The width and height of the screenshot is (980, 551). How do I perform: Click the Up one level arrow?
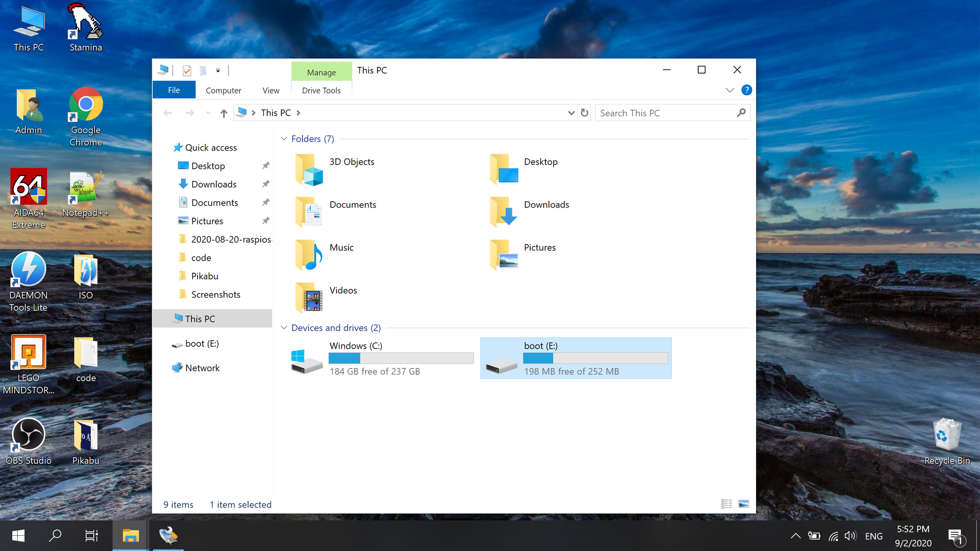[223, 113]
